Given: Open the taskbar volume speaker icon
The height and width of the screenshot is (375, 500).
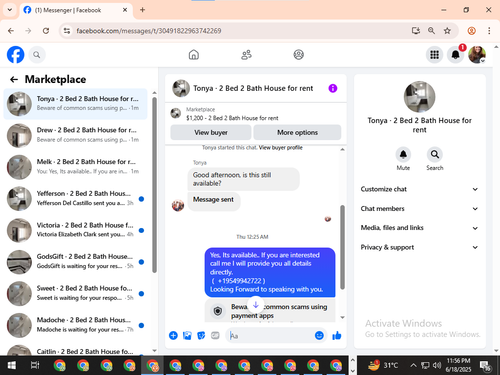Looking at the screenshot, I should (x=437, y=365).
